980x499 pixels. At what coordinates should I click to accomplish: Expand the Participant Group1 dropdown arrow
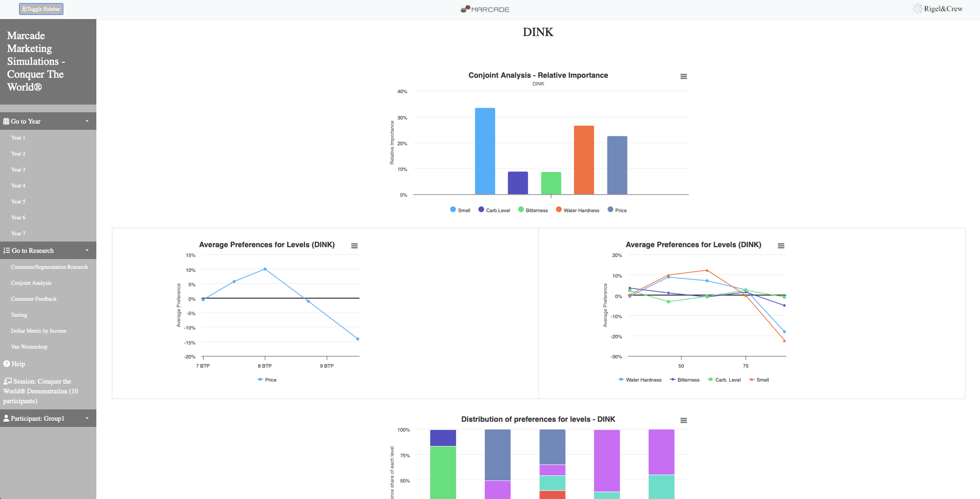coord(87,418)
